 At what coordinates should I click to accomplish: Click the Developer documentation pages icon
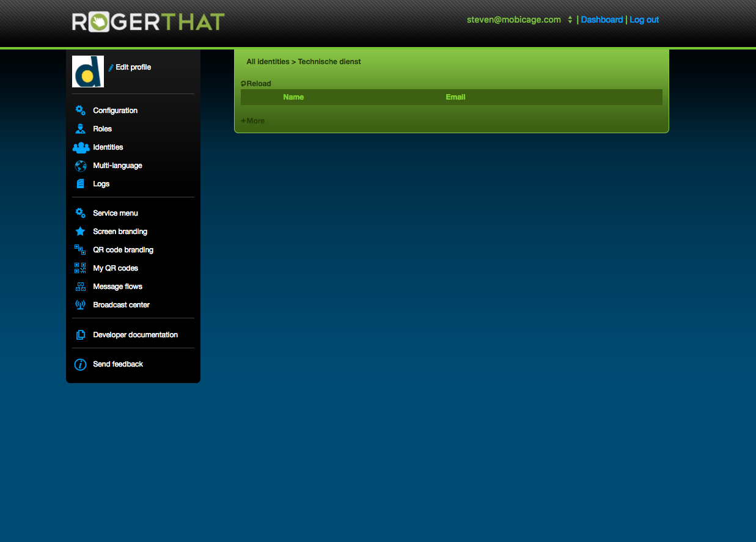tap(80, 335)
